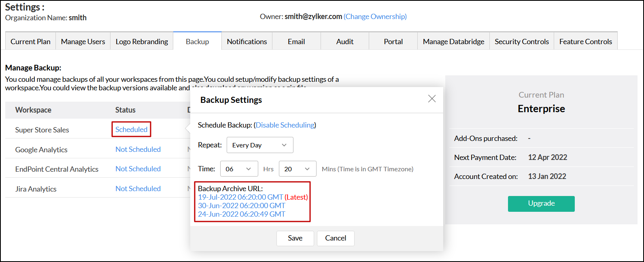Open the 24-Jun-2022 backup archive link

[x=241, y=214]
